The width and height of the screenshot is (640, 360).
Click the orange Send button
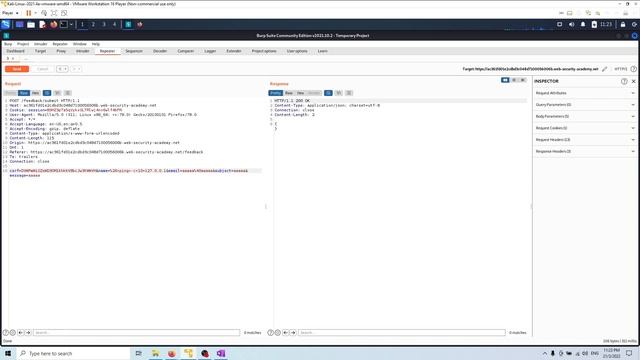click(x=17, y=69)
